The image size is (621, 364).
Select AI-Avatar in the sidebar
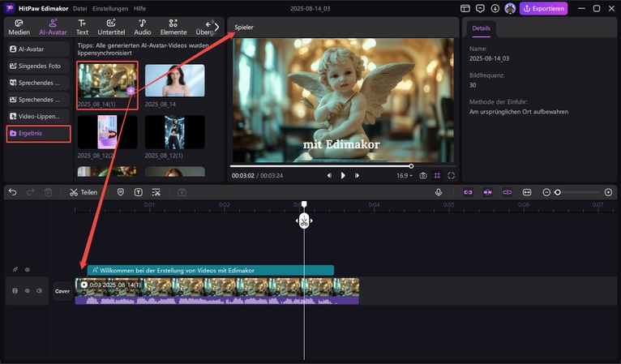[x=38, y=49]
